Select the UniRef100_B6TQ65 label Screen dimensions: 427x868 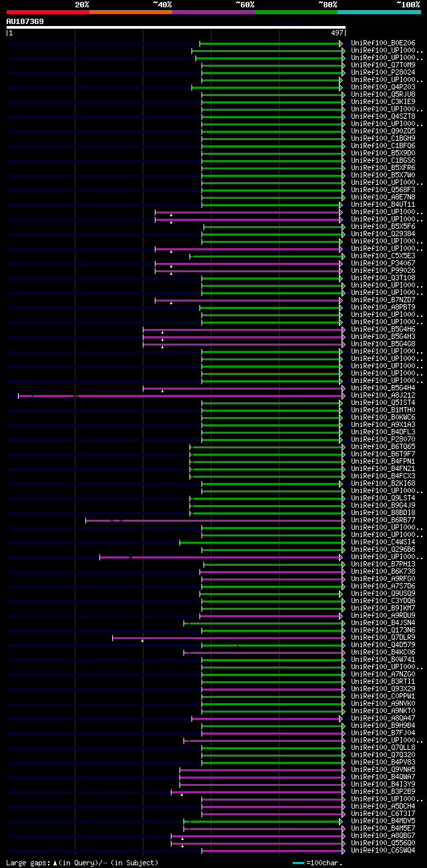tap(384, 447)
